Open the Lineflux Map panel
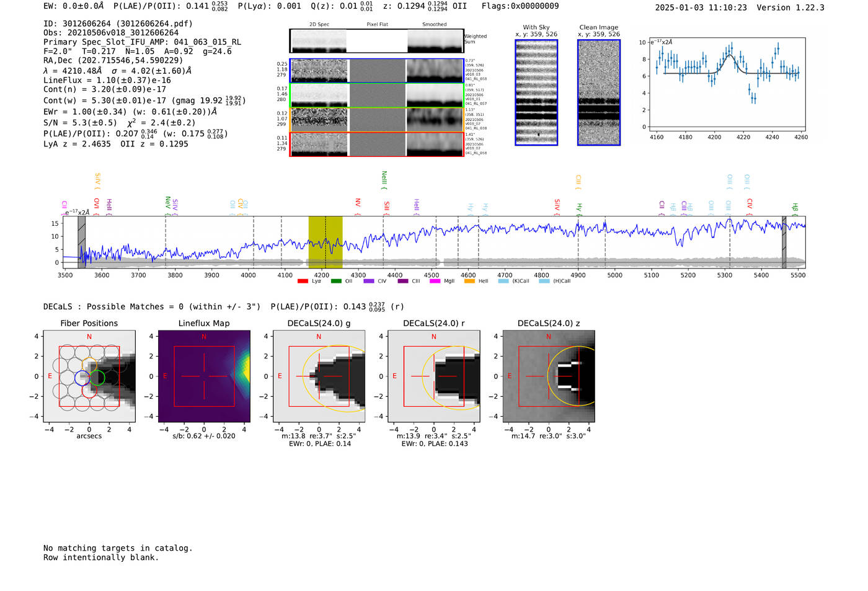 (x=204, y=376)
